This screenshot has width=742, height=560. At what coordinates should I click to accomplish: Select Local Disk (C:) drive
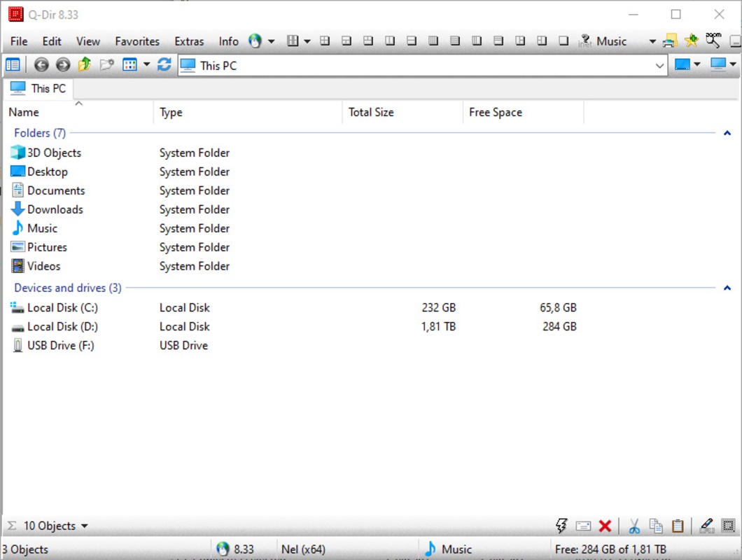tap(62, 307)
